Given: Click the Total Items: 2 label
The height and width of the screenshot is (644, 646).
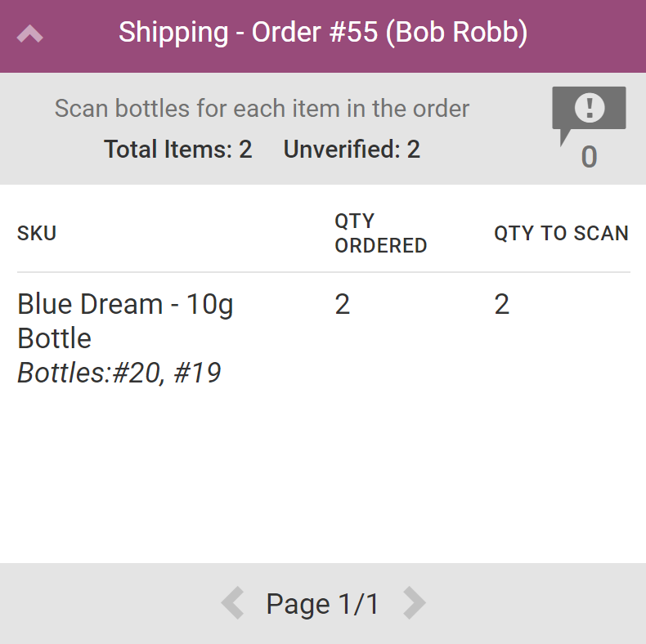Looking at the screenshot, I should [x=177, y=149].
